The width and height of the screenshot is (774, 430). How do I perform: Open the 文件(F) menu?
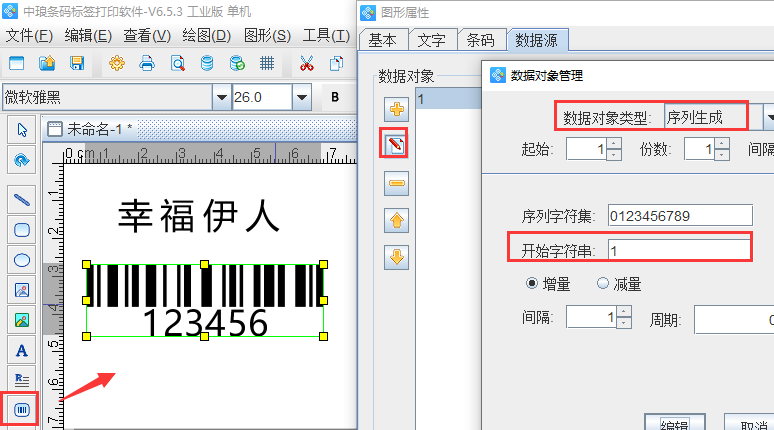click(29, 36)
